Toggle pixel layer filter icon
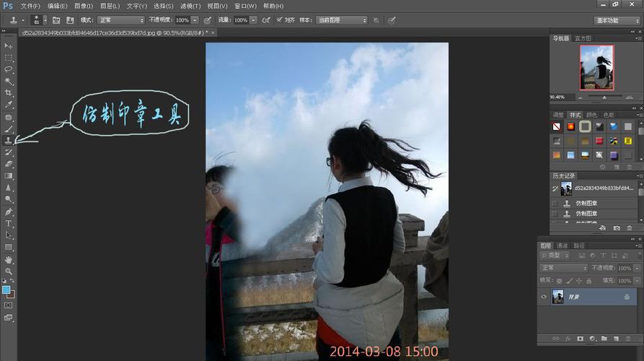This screenshot has width=644, height=361. [581, 256]
